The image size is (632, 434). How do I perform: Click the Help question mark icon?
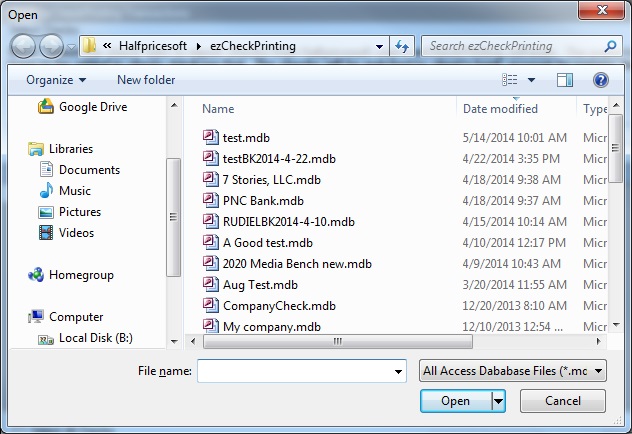(x=600, y=80)
